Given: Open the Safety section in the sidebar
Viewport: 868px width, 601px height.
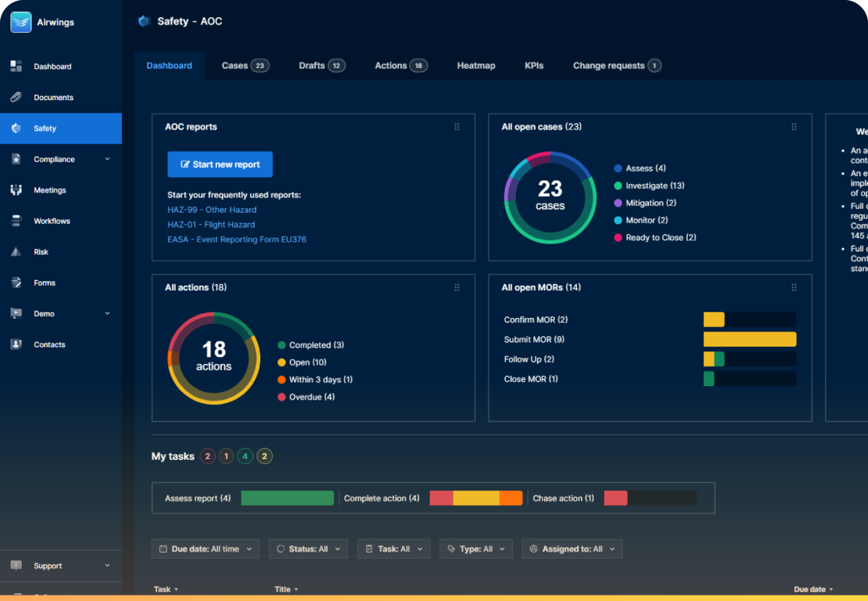Looking at the screenshot, I should point(45,128).
